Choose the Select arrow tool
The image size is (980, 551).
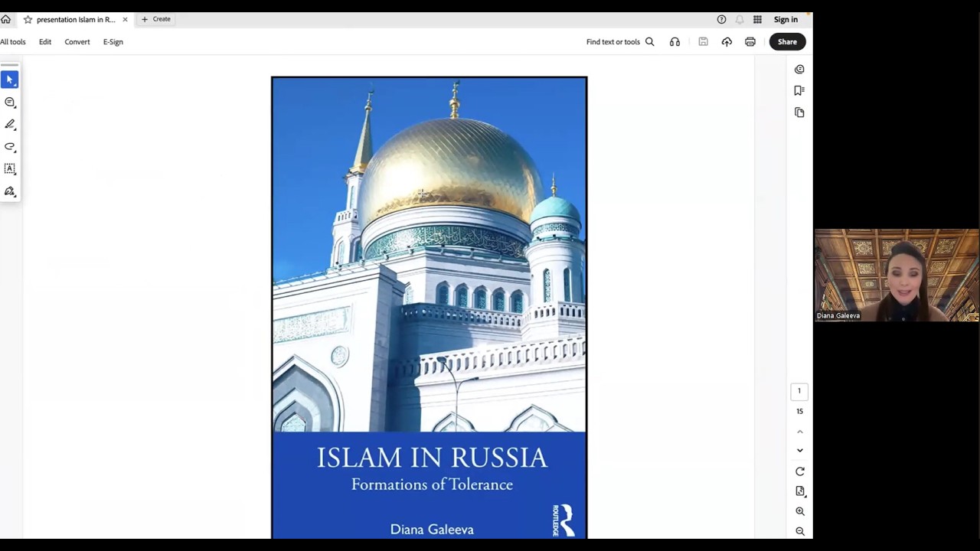click(x=10, y=80)
